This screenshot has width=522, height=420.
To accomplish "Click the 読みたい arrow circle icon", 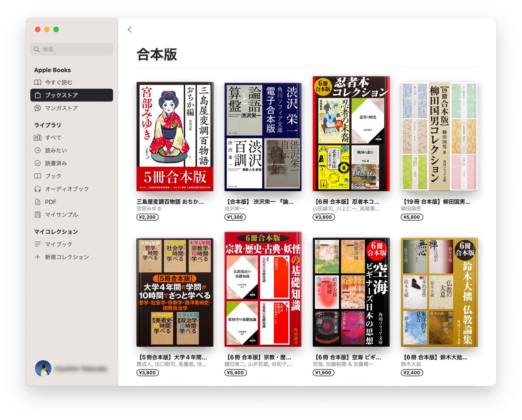I will tap(38, 151).
